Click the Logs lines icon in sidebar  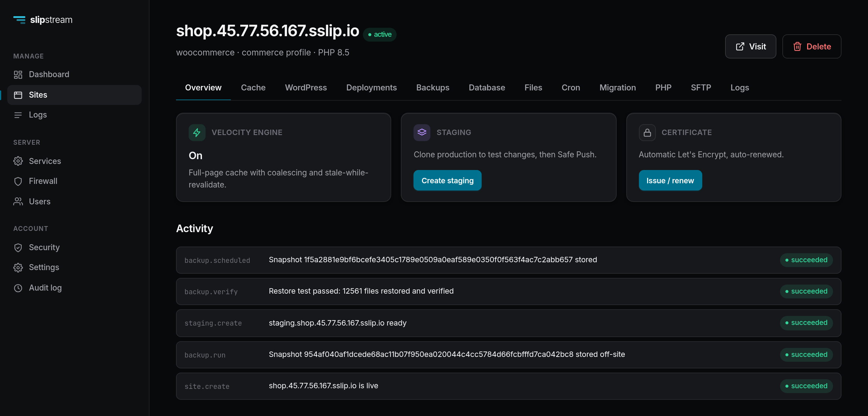coord(18,115)
